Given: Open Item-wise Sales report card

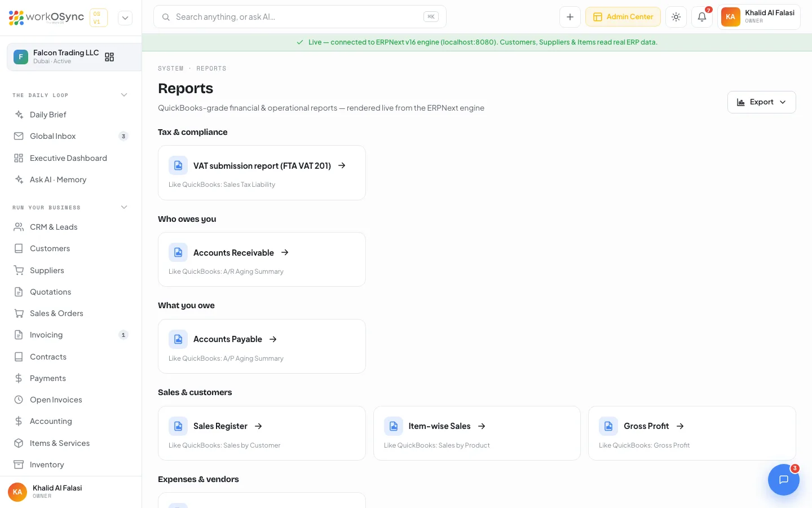Looking at the screenshot, I should point(477,433).
